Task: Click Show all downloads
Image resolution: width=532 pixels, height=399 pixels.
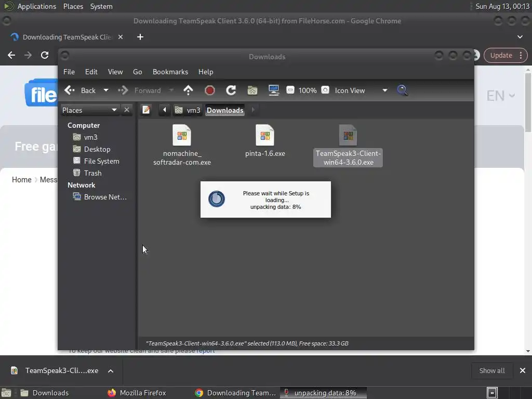Action: pos(491,370)
